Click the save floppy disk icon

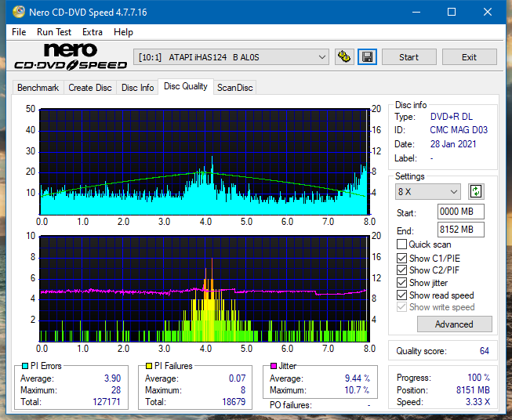(x=367, y=57)
